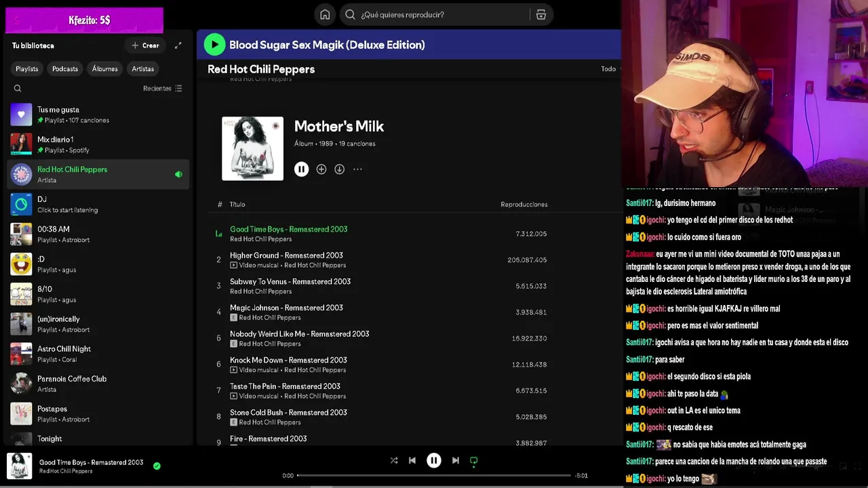Click the speaker icon on Red Hot Chili Peppers row
868x488 pixels.
[x=178, y=174]
